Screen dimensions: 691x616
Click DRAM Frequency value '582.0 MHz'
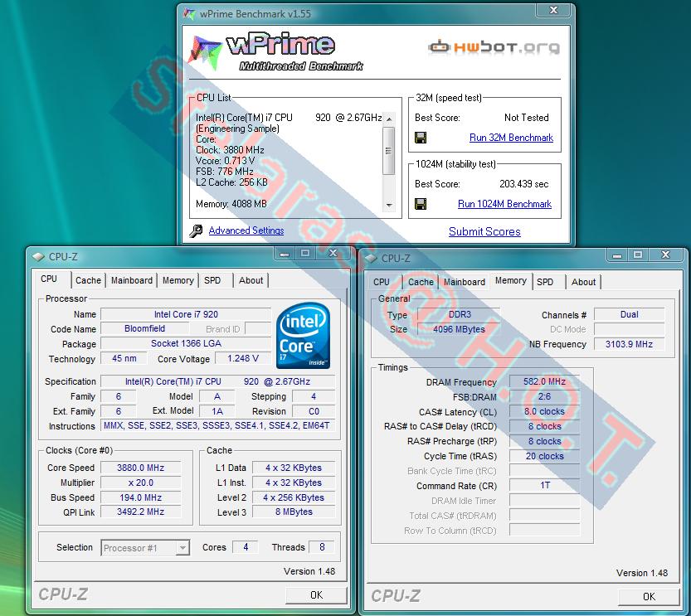pos(545,381)
